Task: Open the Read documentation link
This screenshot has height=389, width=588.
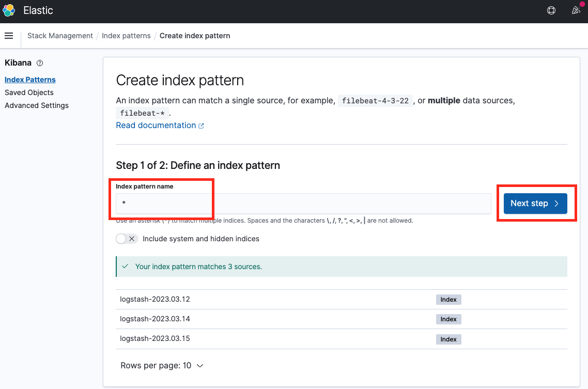Action: (156, 125)
